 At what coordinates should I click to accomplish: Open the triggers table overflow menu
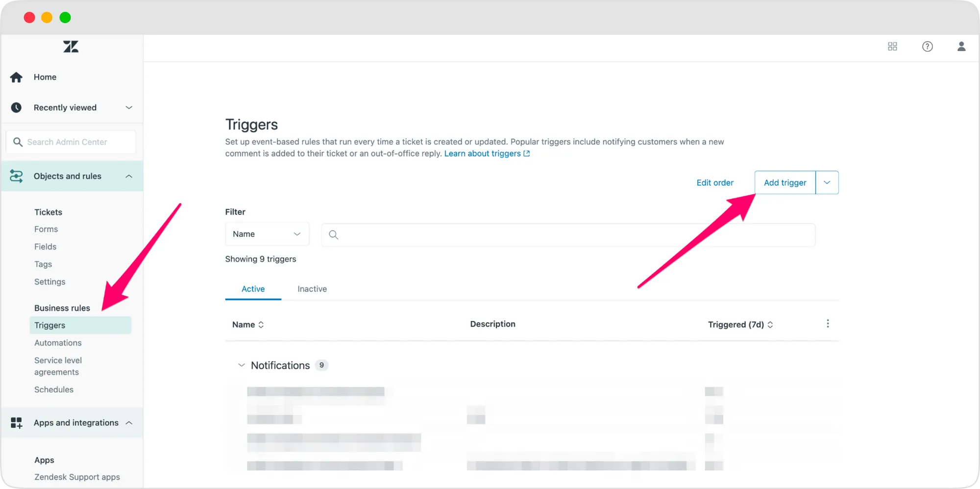[x=828, y=323]
